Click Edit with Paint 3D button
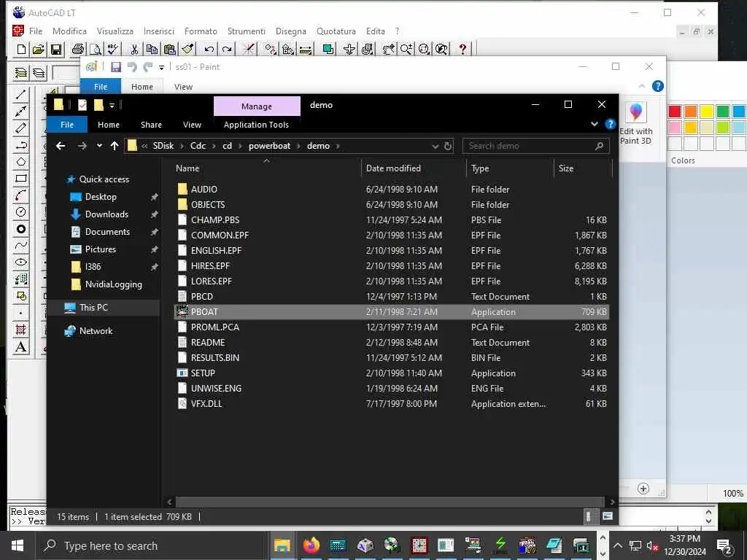 coord(636,124)
